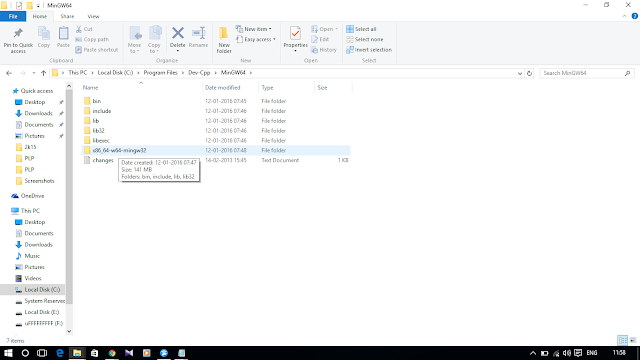The width and height of the screenshot is (640, 360).
Task: Go back with the back arrow
Action: pos(9,73)
